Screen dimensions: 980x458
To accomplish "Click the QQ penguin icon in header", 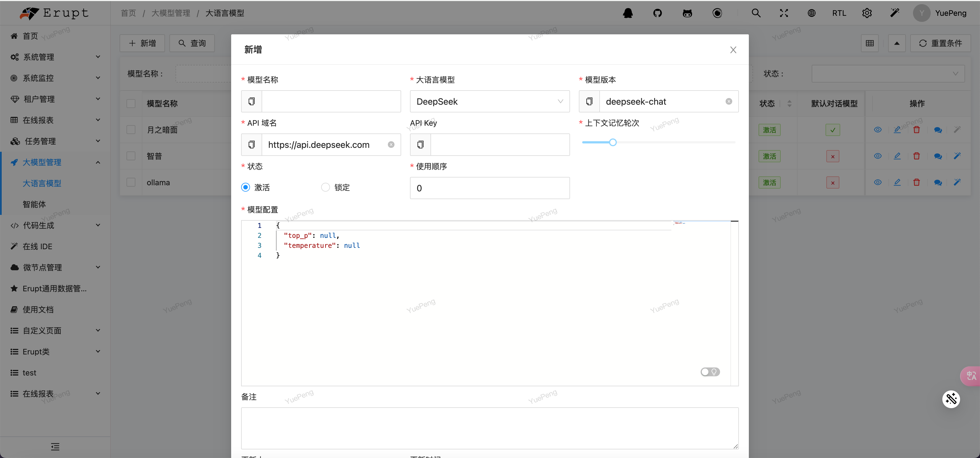I will tap(628, 13).
